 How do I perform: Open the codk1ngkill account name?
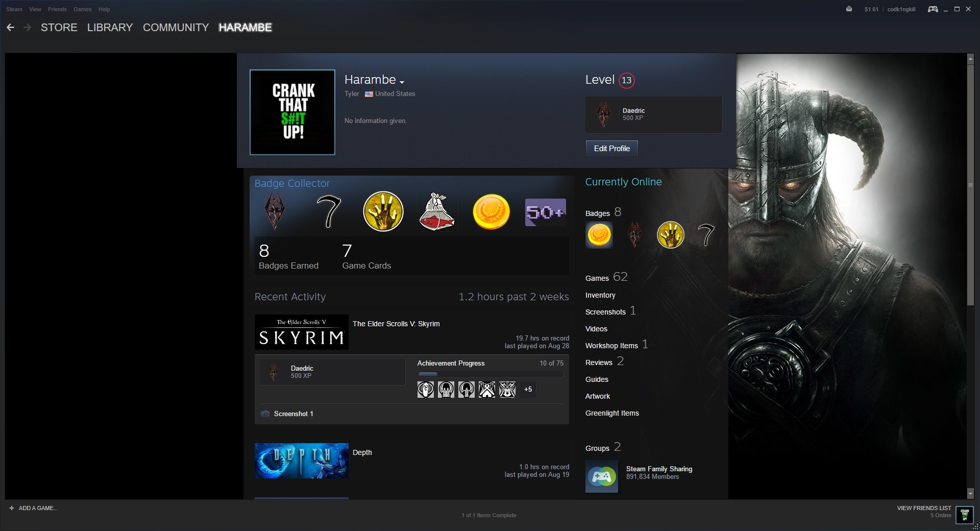pos(901,9)
